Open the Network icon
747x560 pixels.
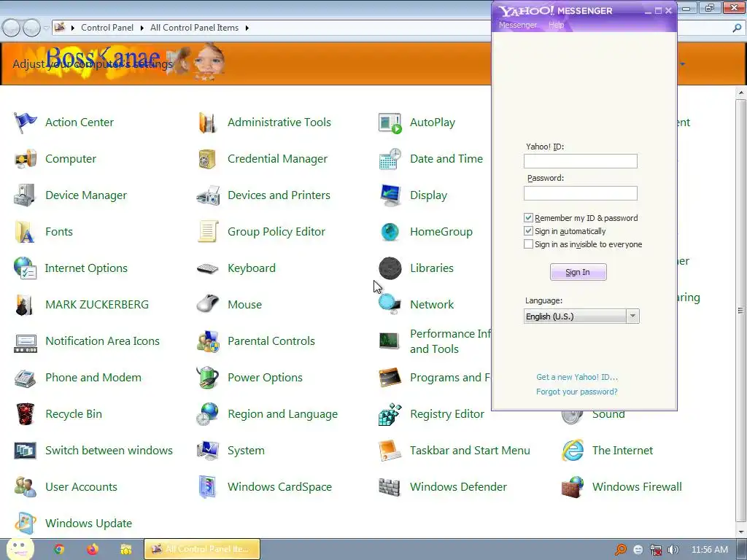390,305
